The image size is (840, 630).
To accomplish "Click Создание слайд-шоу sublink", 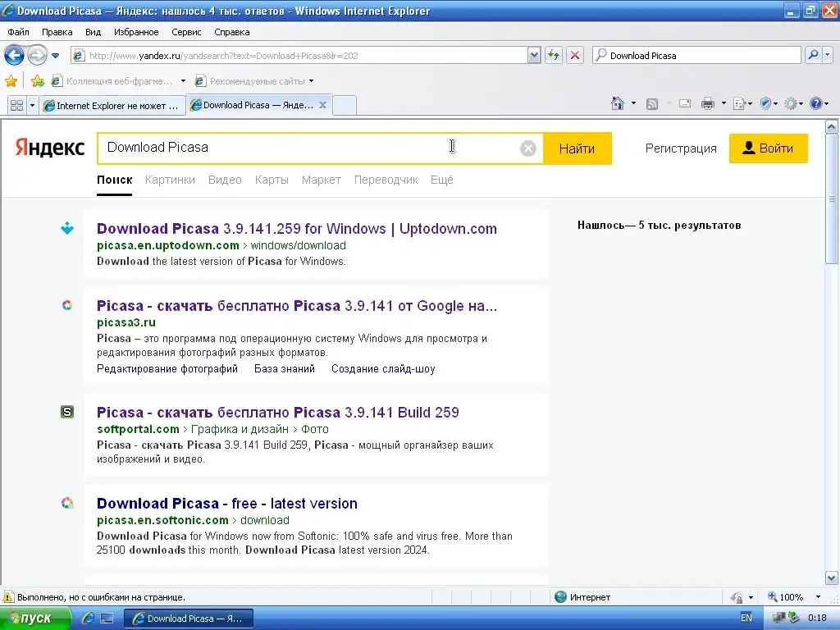I will (383, 368).
